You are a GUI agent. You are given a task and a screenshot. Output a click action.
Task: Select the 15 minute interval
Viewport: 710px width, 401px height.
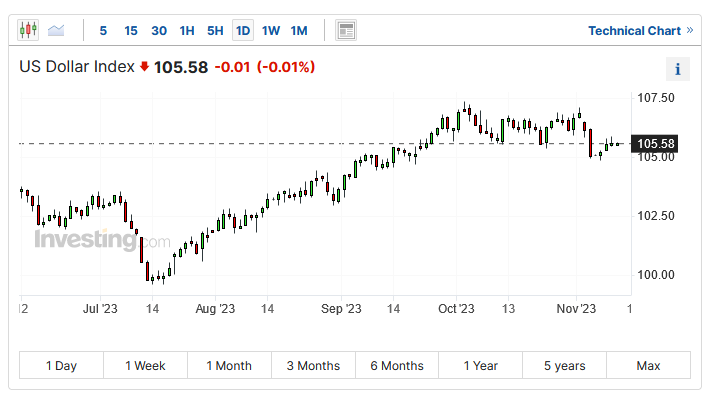click(x=131, y=30)
